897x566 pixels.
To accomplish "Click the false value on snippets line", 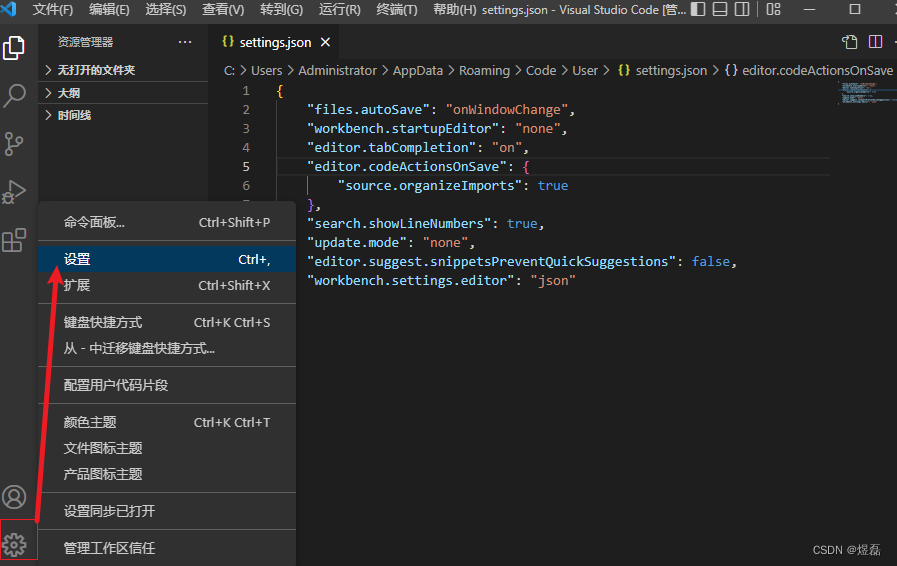I will [x=711, y=262].
